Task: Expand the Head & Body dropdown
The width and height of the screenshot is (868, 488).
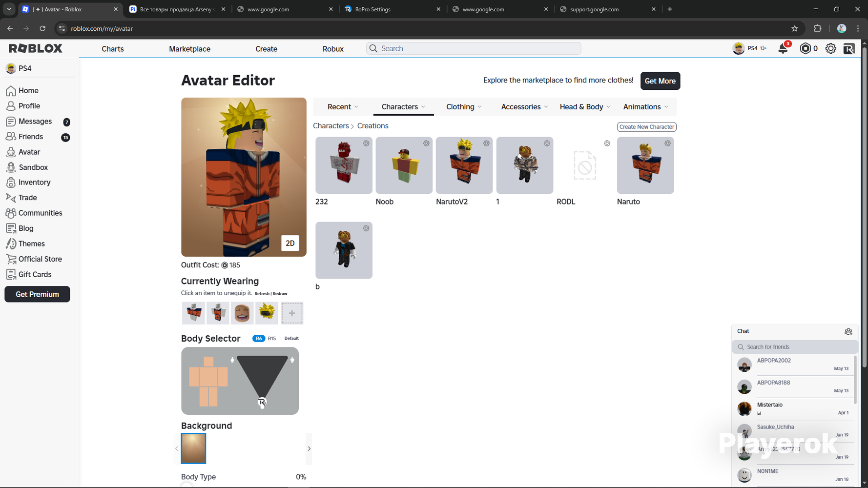Action: [x=585, y=107]
